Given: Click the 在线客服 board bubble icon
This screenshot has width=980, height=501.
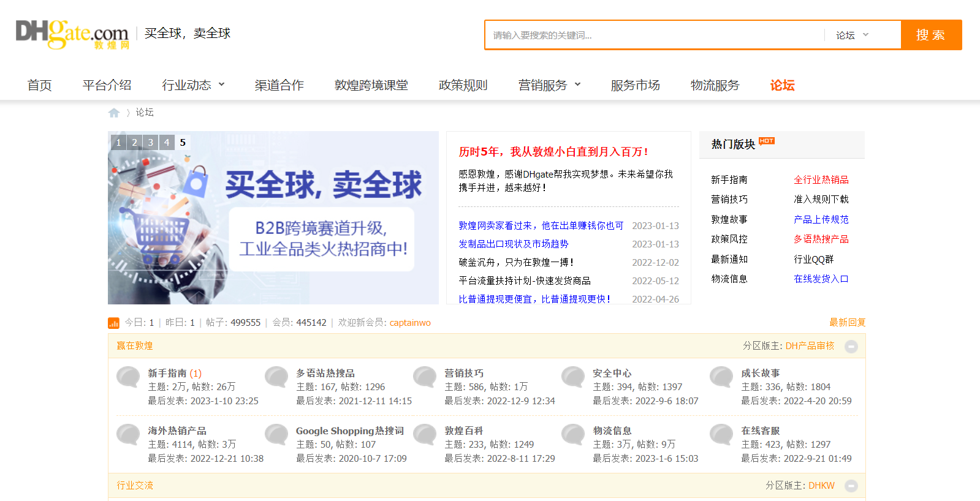Looking at the screenshot, I should 721,434.
